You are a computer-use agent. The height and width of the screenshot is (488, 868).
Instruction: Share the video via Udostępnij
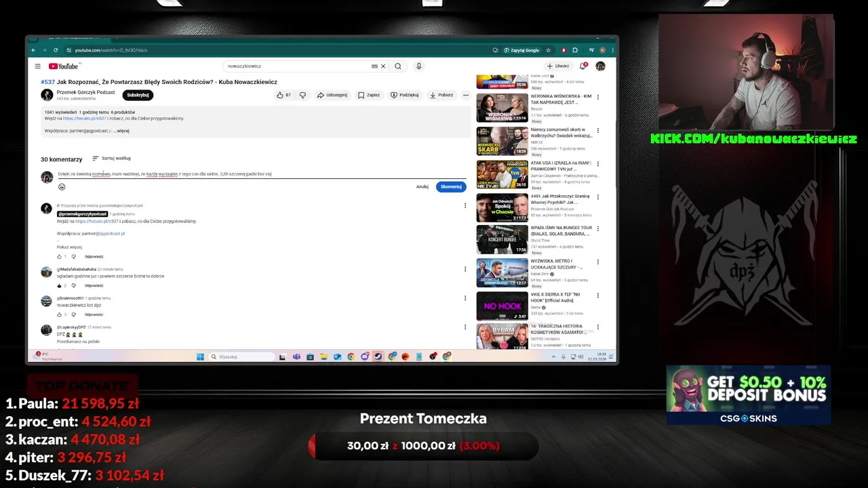[x=332, y=95]
